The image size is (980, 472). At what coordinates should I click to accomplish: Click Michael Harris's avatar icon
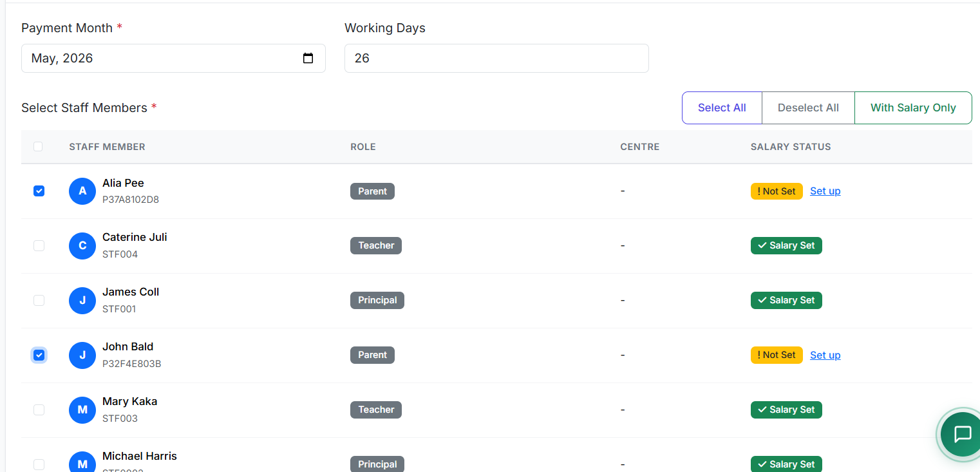82,464
